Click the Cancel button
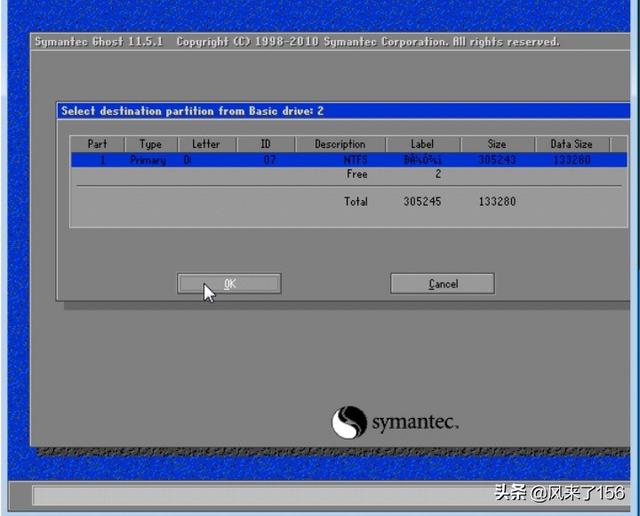 442,283
